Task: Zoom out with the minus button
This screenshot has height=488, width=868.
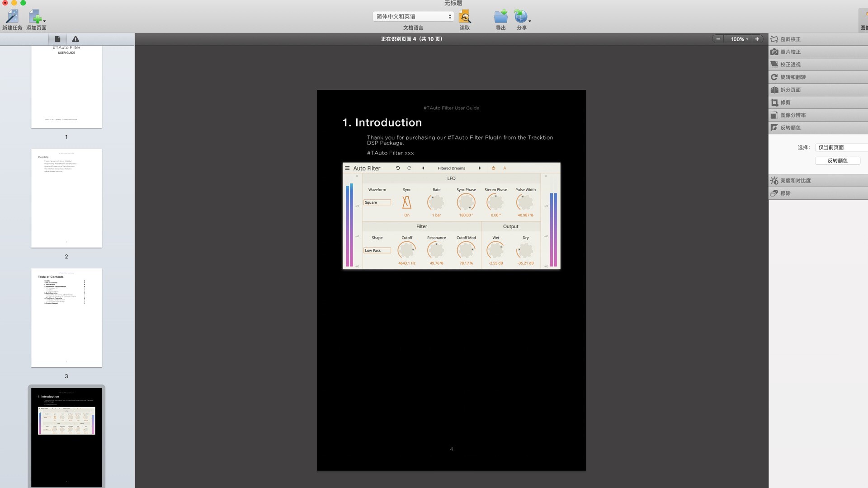Action: [x=718, y=39]
